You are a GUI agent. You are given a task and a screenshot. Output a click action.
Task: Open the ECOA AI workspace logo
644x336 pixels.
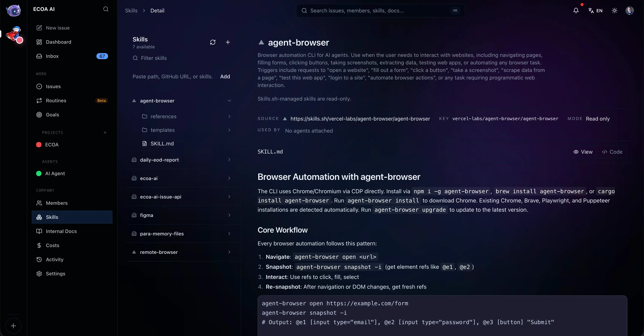[x=14, y=11]
